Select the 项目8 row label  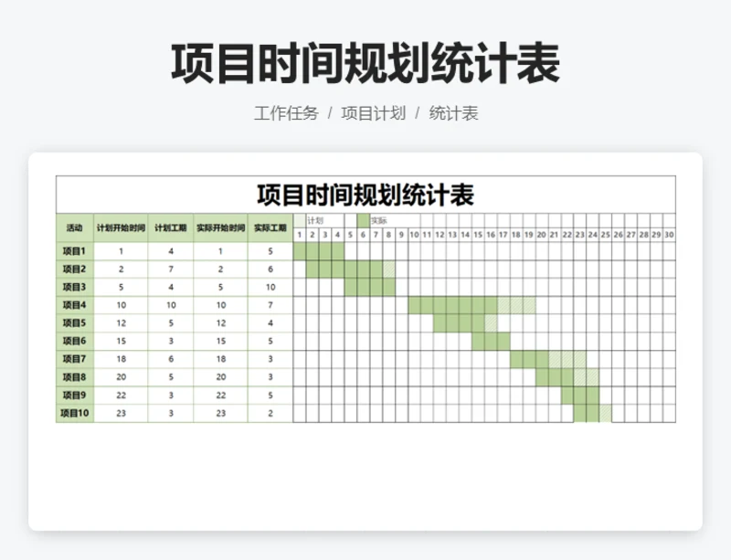point(75,377)
